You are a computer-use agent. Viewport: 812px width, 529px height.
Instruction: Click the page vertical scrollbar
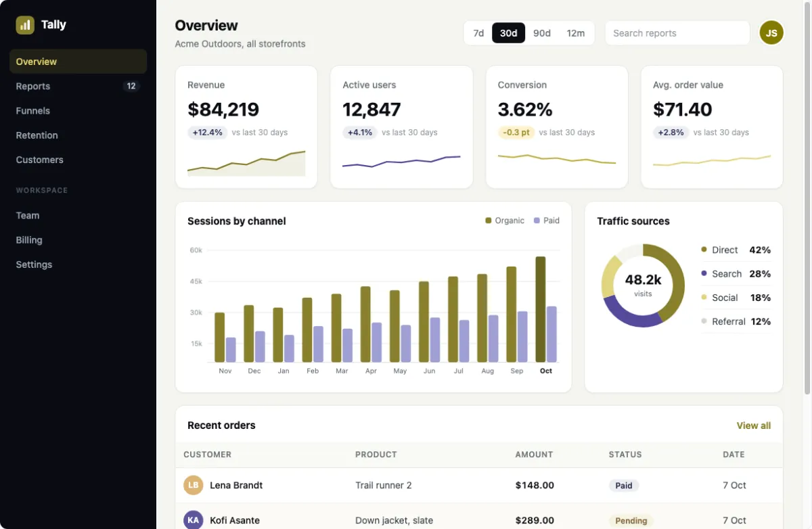coord(807,198)
